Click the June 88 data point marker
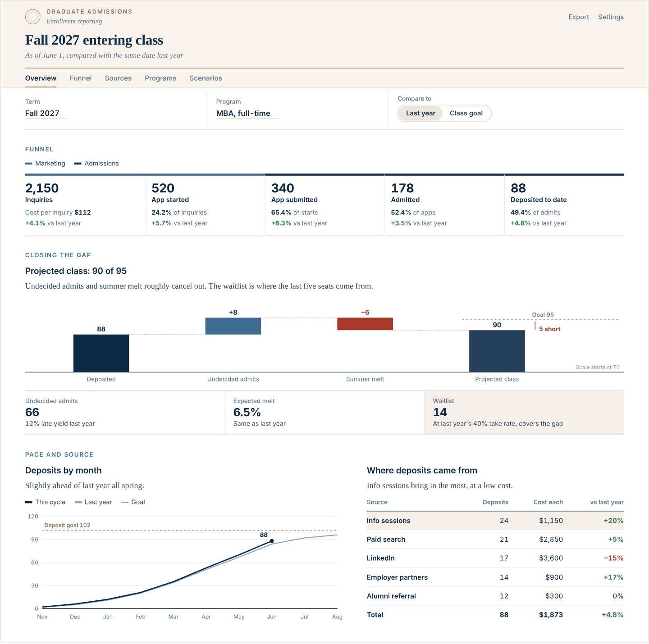Viewport: 649px width, 644px height. click(x=272, y=541)
